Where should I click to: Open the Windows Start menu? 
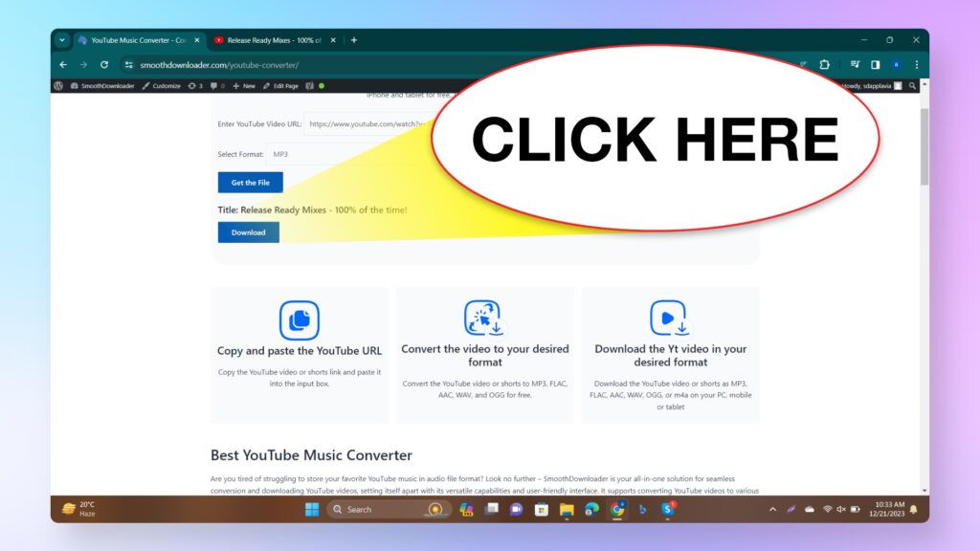[312, 510]
